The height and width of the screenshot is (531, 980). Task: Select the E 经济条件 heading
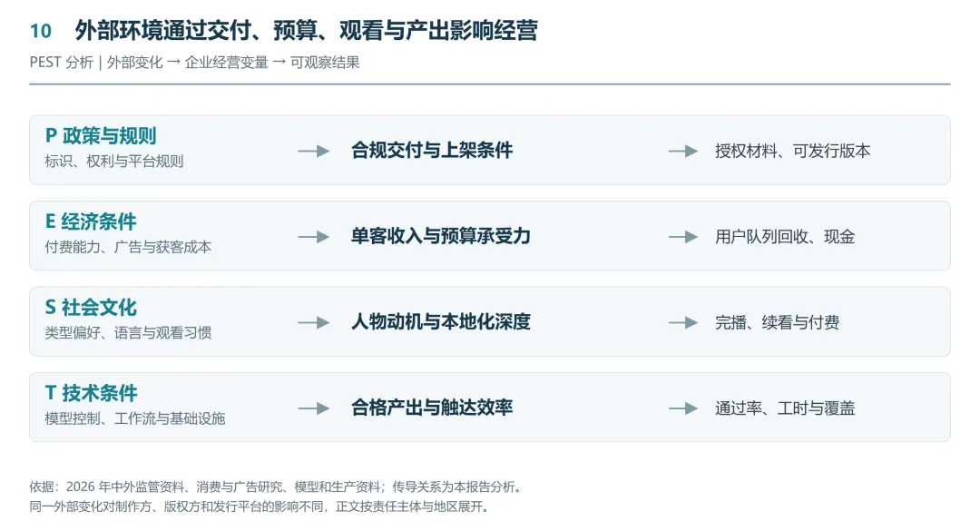point(91,221)
